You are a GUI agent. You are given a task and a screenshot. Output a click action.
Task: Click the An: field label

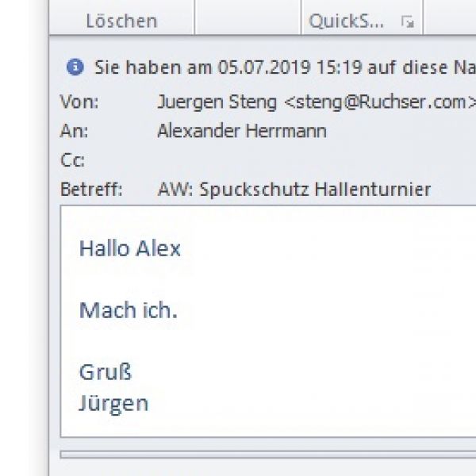(x=74, y=131)
